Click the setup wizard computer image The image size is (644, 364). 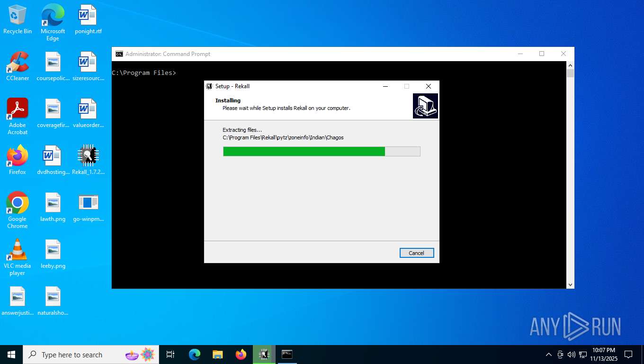[x=425, y=106]
